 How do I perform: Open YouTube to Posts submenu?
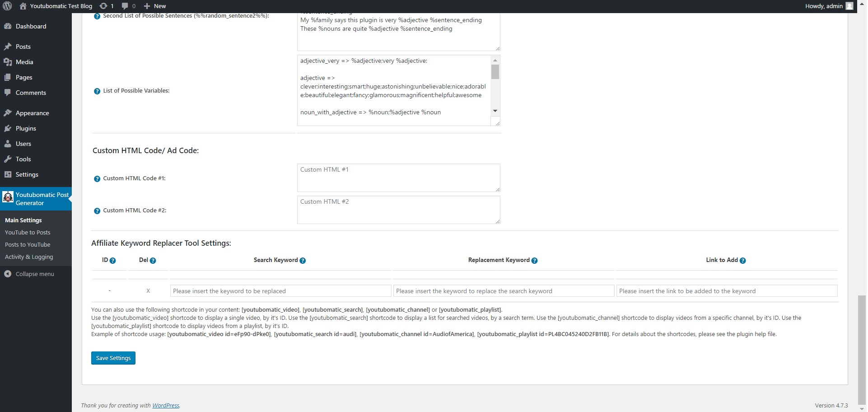pos(28,233)
